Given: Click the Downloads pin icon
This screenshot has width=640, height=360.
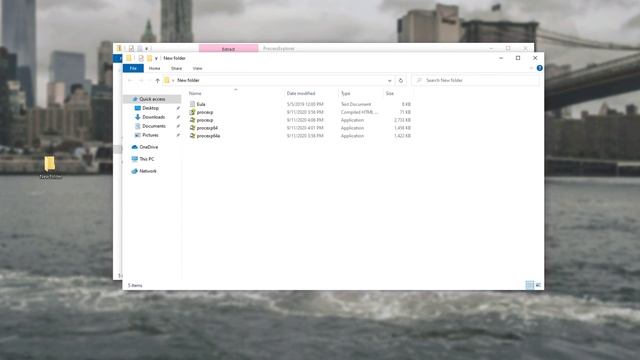Looking at the screenshot, I should 178,117.
